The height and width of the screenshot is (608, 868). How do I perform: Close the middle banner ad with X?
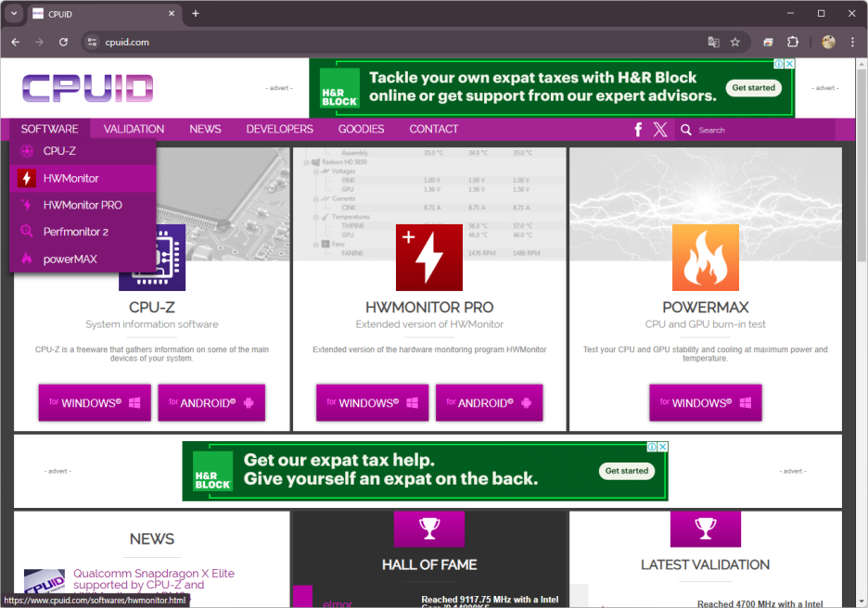[663, 447]
